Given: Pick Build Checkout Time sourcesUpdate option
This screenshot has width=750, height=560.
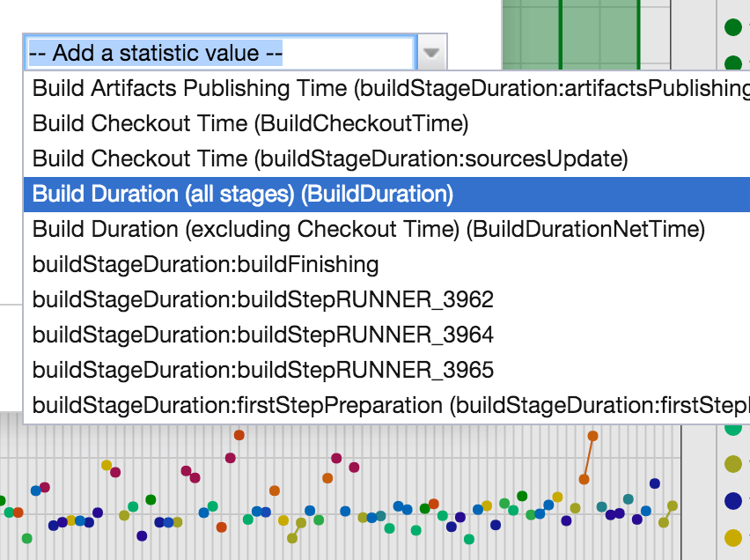Looking at the screenshot, I should tap(330, 158).
